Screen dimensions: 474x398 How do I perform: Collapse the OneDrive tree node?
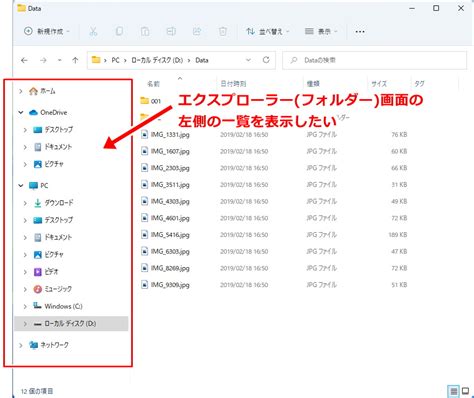pos(21,113)
